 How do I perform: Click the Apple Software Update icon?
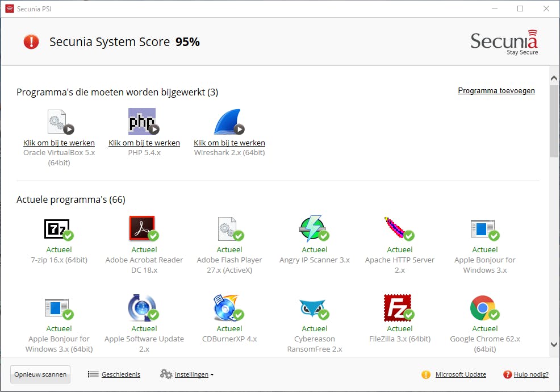coord(142,308)
